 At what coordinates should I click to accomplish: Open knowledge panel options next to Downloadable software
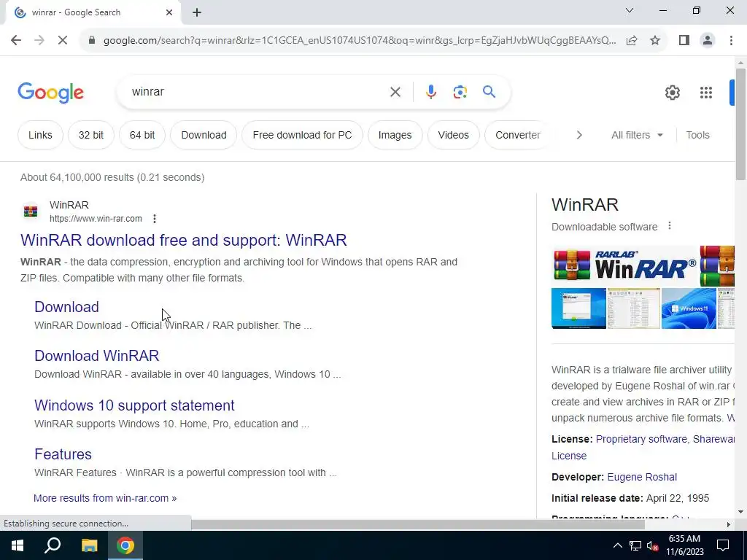(x=670, y=226)
